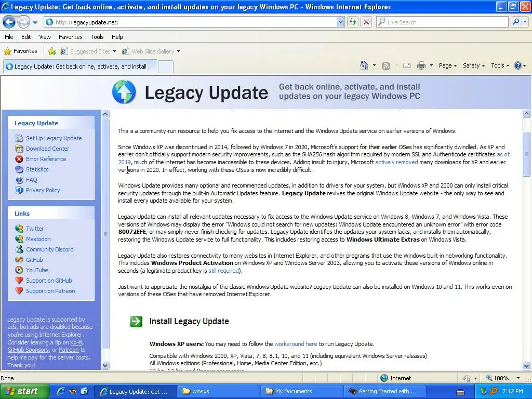Click the Legacy Update globe logo

tap(124, 92)
